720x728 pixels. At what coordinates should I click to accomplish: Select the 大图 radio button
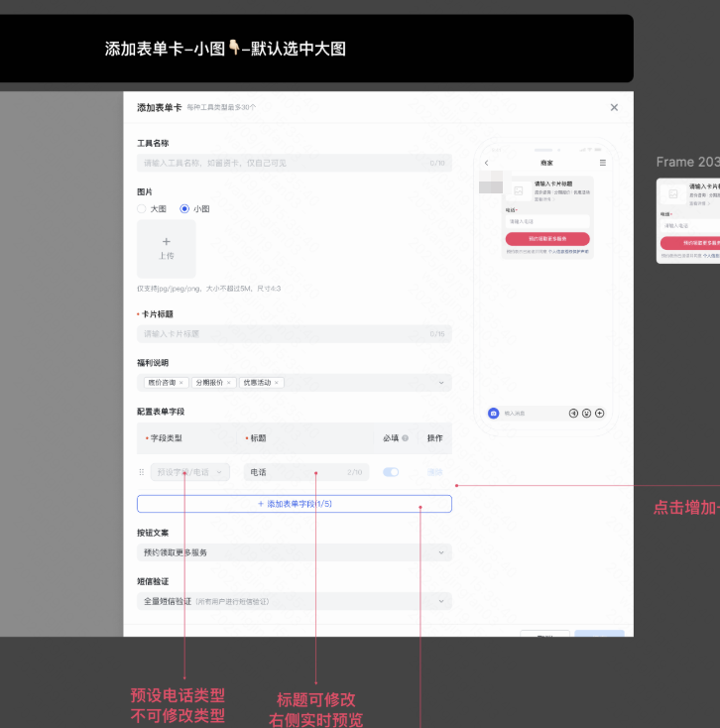pyautogui.click(x=142, y=209)
